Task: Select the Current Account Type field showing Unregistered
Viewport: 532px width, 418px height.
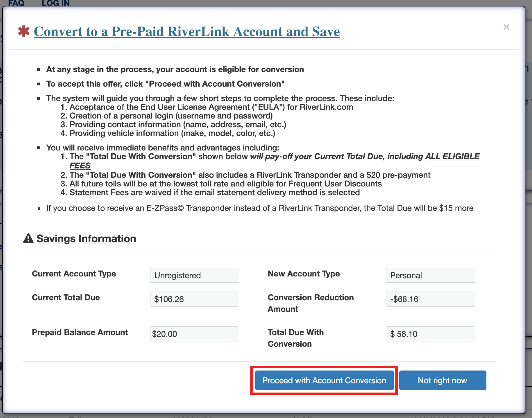Action: coord(194,275)
